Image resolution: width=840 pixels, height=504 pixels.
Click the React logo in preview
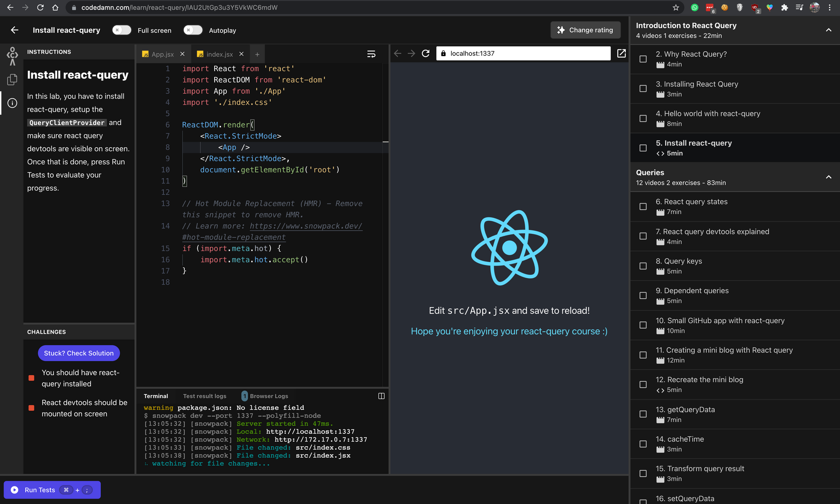tap(509, 248)
